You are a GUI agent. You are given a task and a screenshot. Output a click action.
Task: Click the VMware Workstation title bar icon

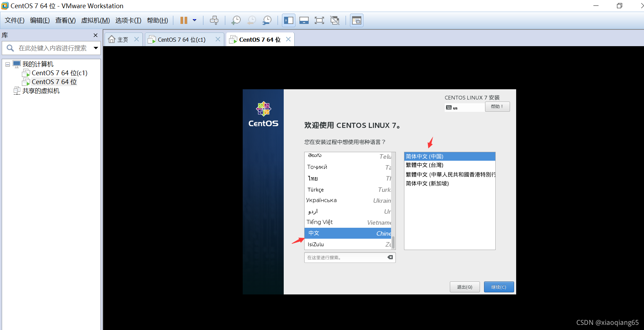(x=5, y=6)
